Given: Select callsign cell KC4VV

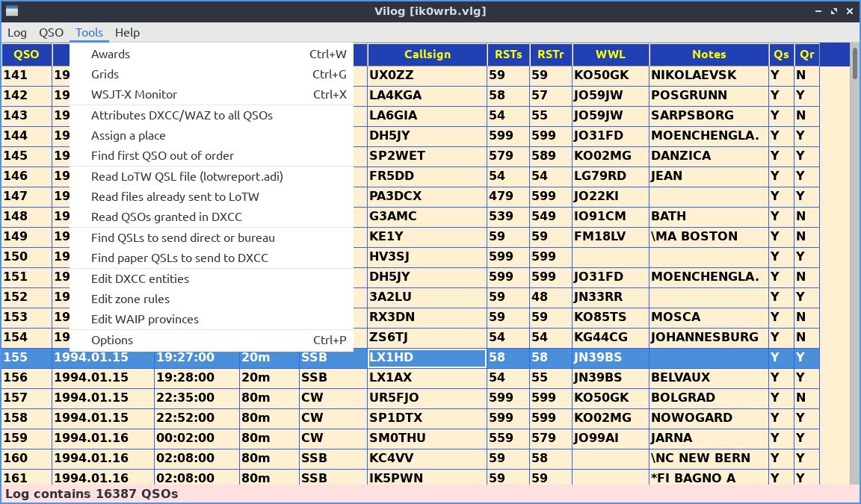Looking at the screenshot, I should [x=428, y=458].
